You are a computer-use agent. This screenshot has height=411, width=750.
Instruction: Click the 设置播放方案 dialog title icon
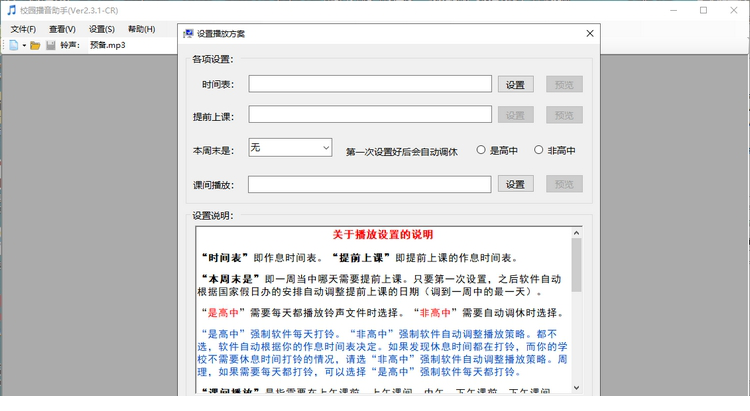tap(188, 33)
